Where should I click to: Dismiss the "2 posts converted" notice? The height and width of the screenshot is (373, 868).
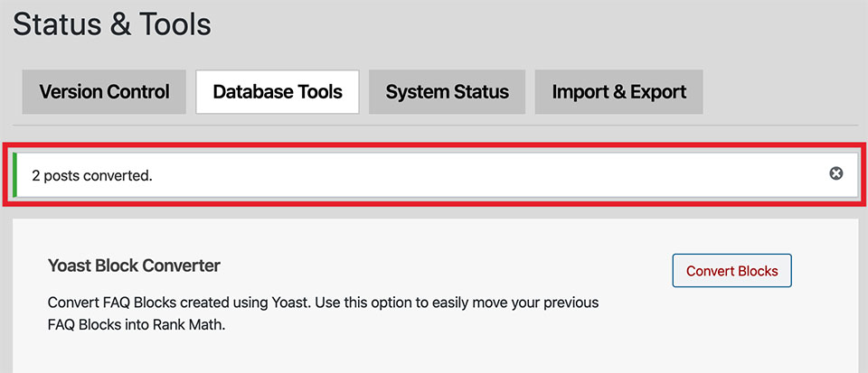pos(836,173)
